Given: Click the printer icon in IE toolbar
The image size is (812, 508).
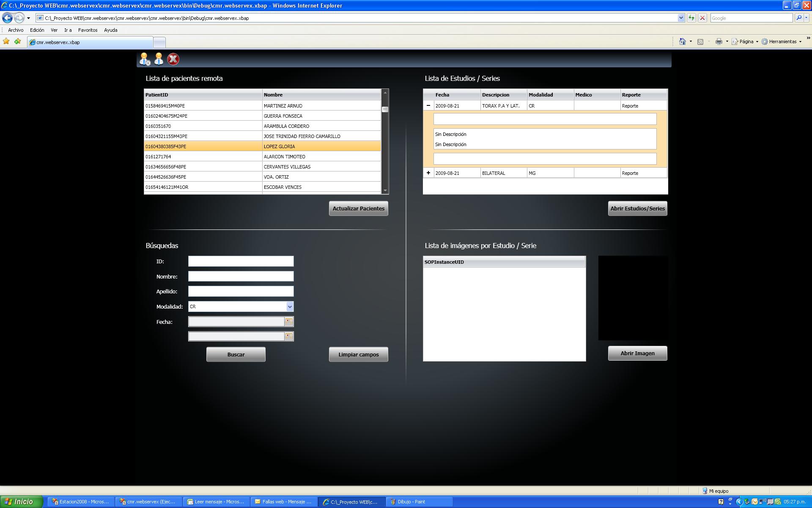Looking at the screenshot, I should pos(719,41).
